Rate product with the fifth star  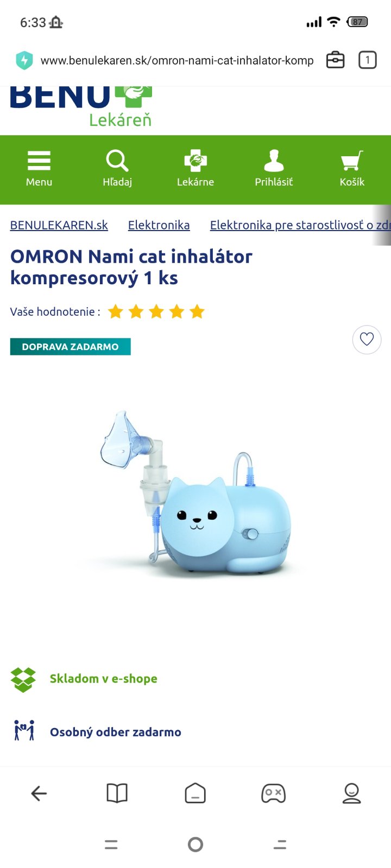[x=197, y=312]
